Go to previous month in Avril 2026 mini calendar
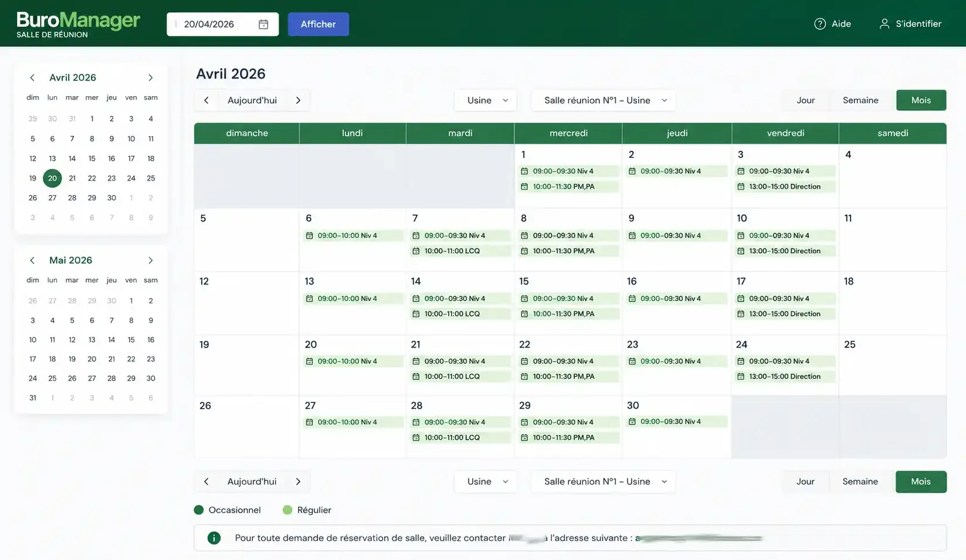 32,77
